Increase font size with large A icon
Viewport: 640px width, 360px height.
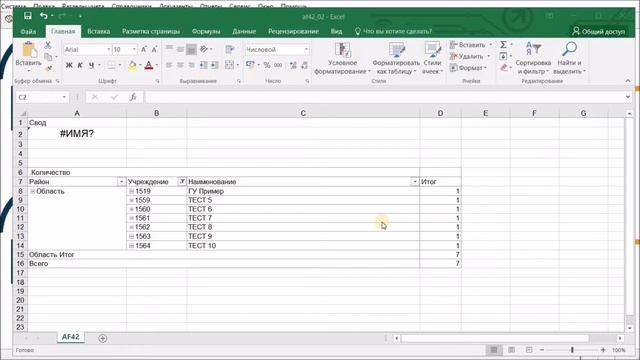tap(144, 49)
